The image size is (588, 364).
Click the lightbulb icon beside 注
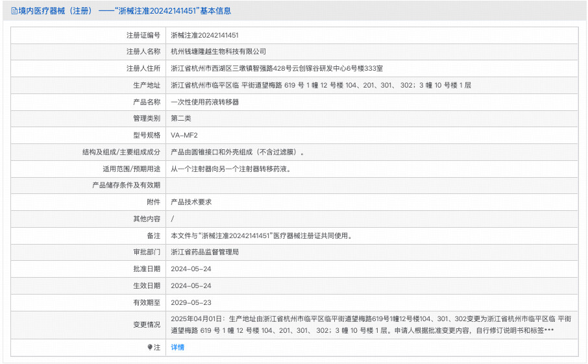[150, 348]
